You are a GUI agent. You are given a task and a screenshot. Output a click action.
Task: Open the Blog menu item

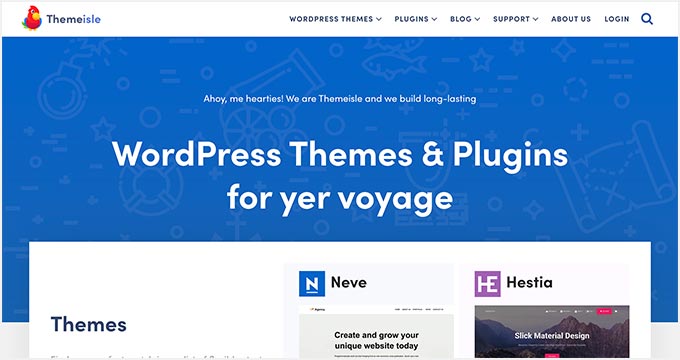click(461, 19)
